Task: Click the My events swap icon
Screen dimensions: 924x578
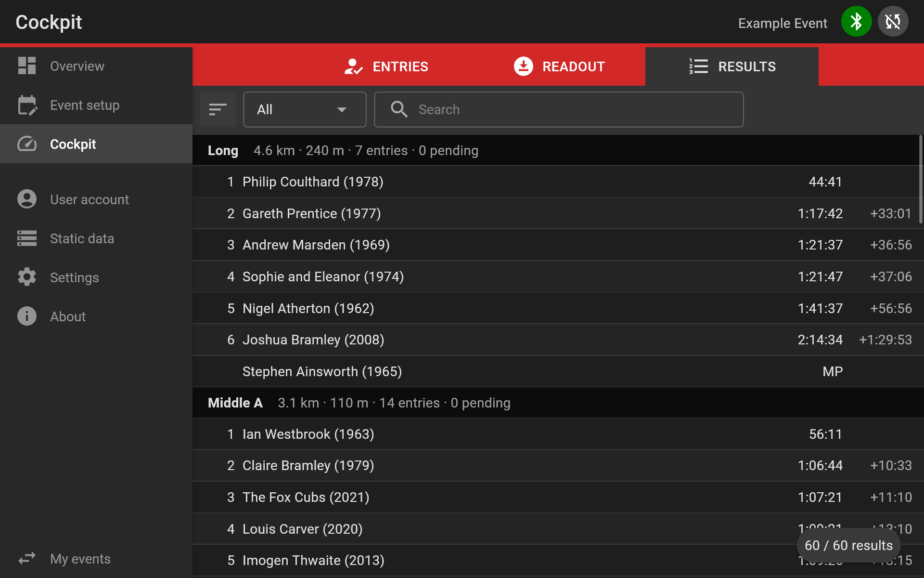Action: click(27, 559)
